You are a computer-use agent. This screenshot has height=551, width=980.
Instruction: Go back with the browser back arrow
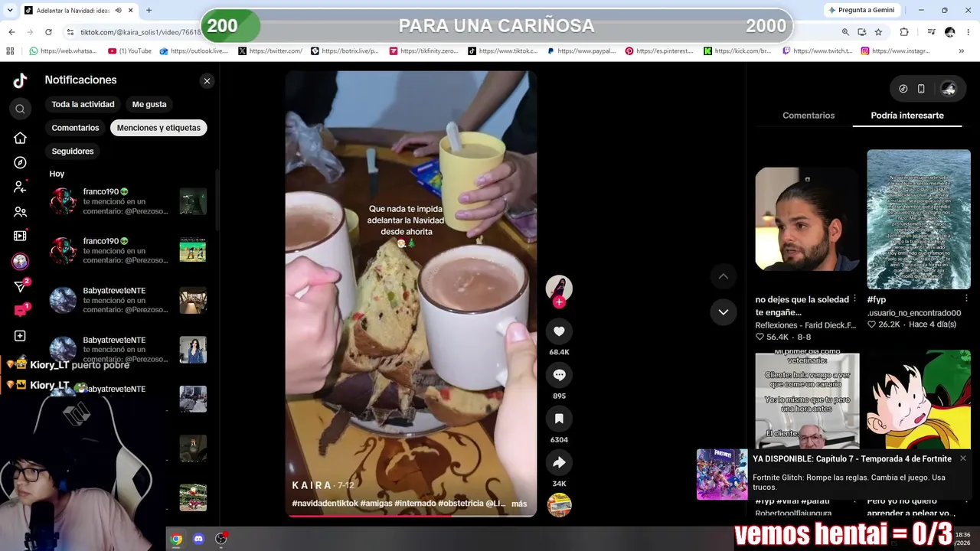tap(11, 32)
